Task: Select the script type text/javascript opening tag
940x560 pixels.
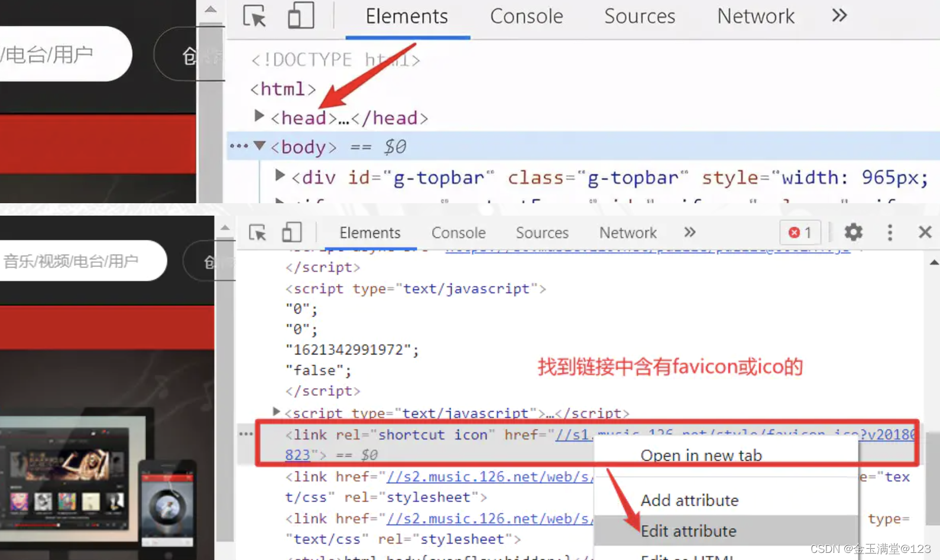Action: click(x=416, y=289)
